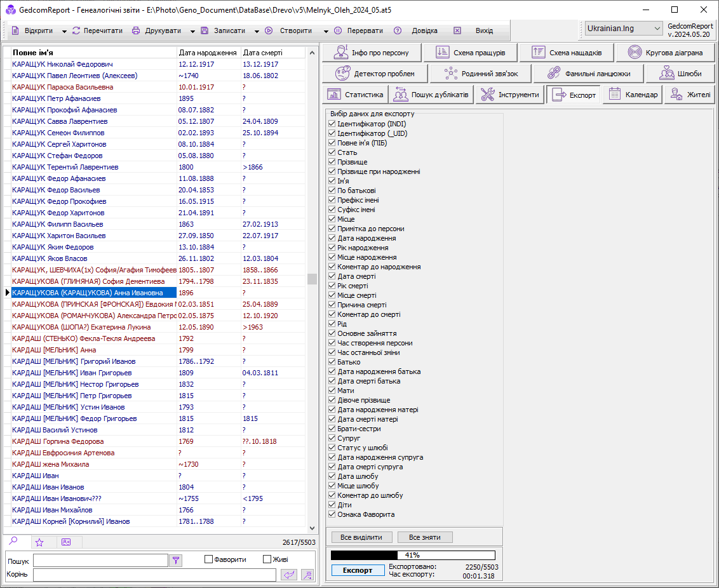Click the filter funnel icon beside Пошук

tap(176, 560)
